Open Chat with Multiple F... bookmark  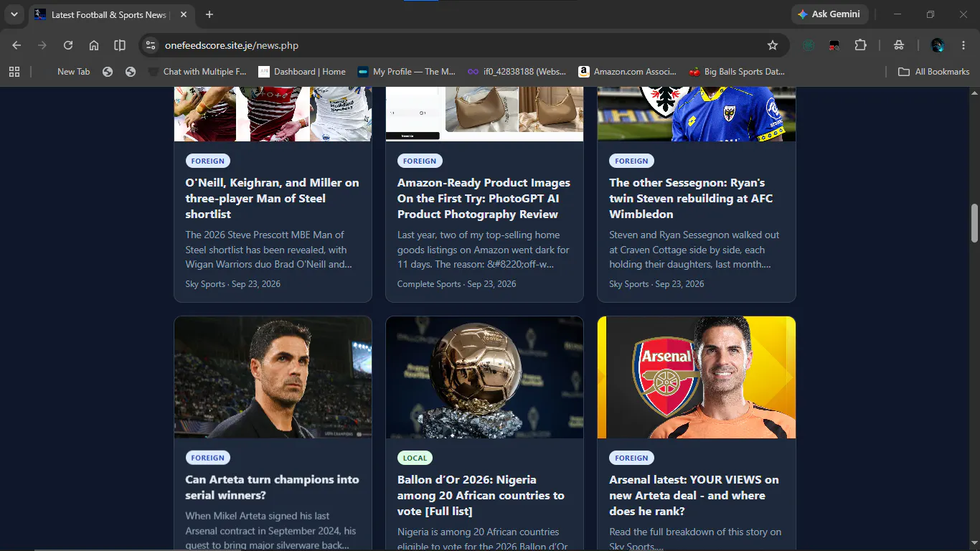(197, 72)
